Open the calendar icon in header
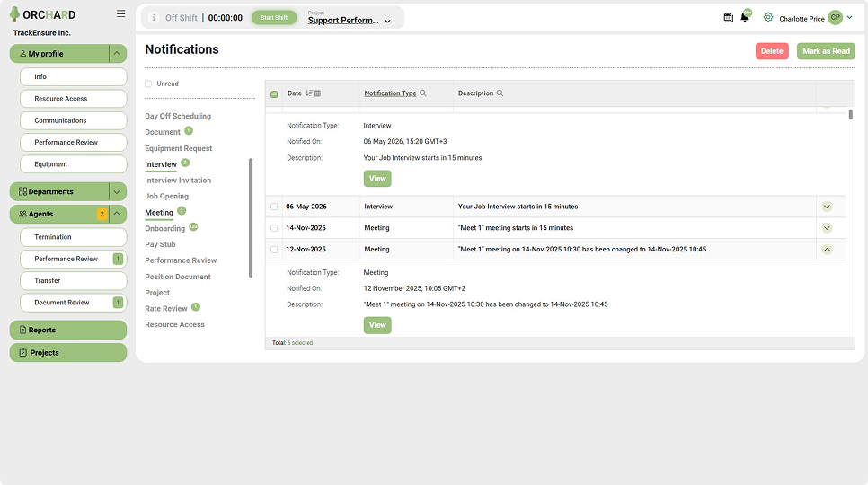 pyautogui.click(x=729, y=18)
